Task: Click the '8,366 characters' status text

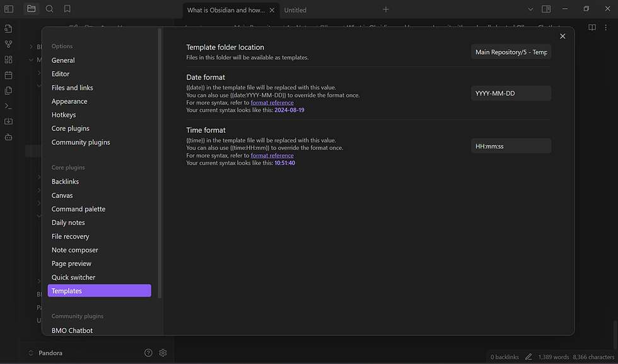Action: pos(593,357)
